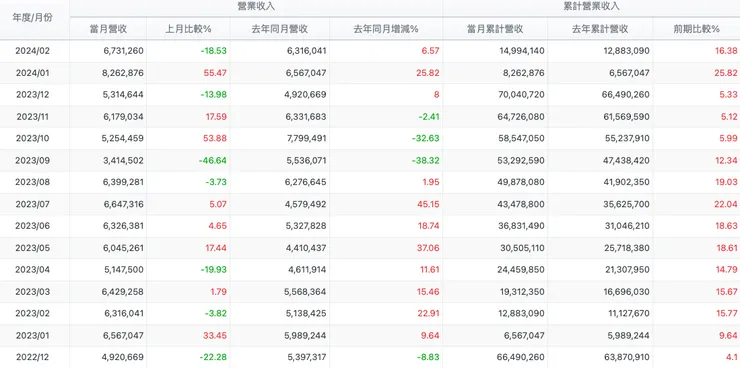The height and width of the screenshot is (368, 740).
Task: Click the 45.15 year-over-year value
Action: [429, 204]
